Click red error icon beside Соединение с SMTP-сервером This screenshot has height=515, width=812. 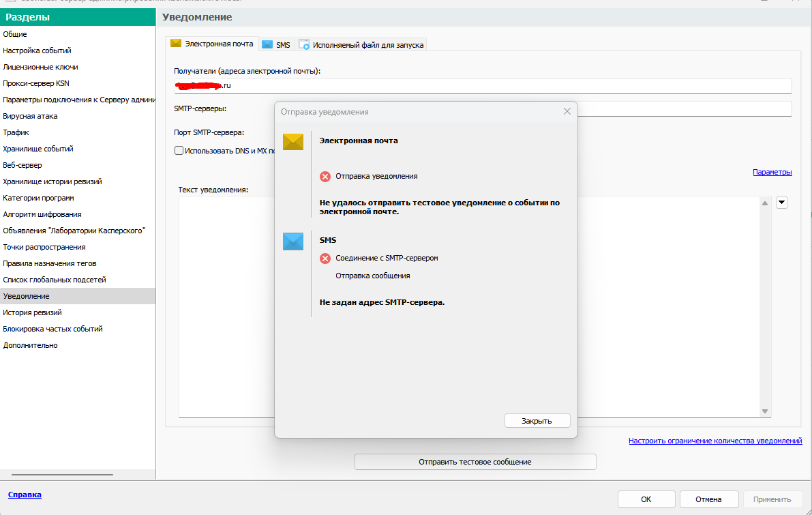pyautogui.click(x=325, y=259)
